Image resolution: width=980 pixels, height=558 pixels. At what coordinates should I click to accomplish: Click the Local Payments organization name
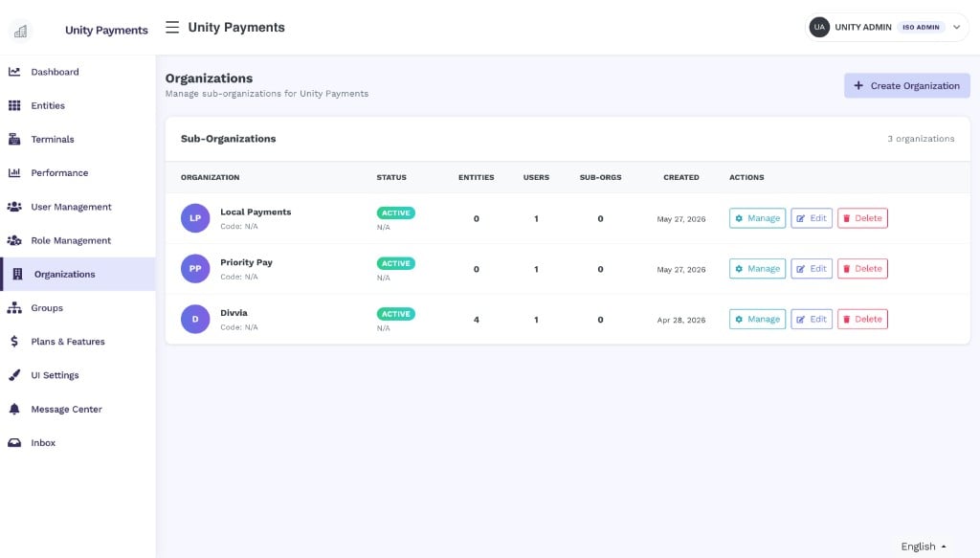point(256,212)
